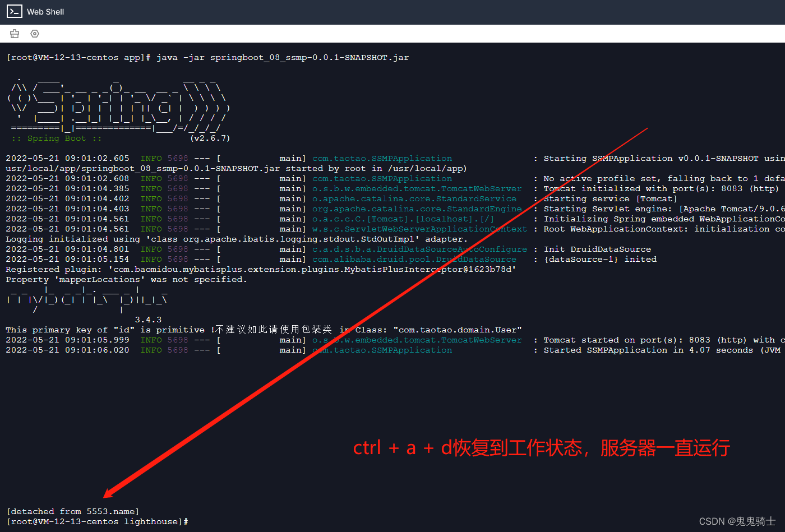This screenshot has height=532, width=785.
Task: Click "{dataSource-1} inited" log message
Action: (x=600, y=259)
